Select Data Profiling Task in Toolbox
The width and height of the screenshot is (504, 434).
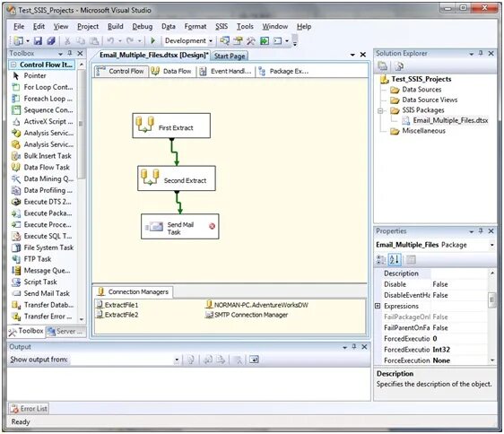coord(42,190)
